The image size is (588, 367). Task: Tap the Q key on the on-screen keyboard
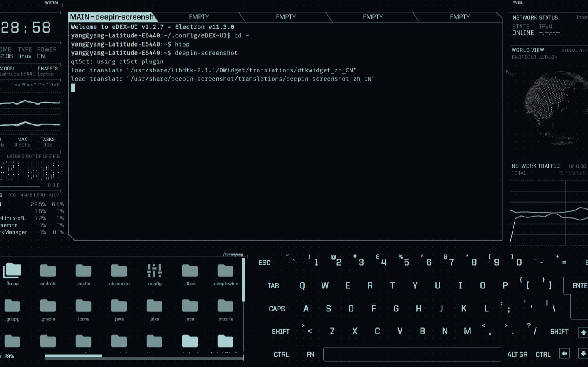(x=302, y=285)
